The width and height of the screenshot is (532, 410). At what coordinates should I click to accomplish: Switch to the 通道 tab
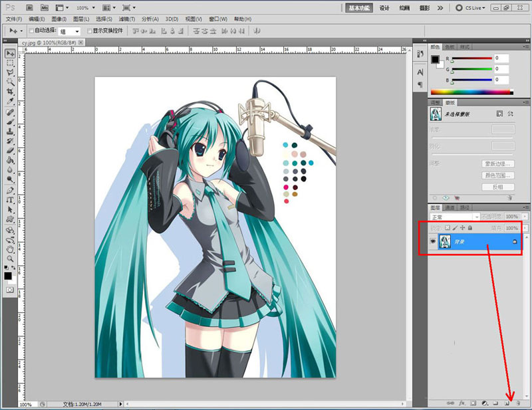tap(450, 207)
